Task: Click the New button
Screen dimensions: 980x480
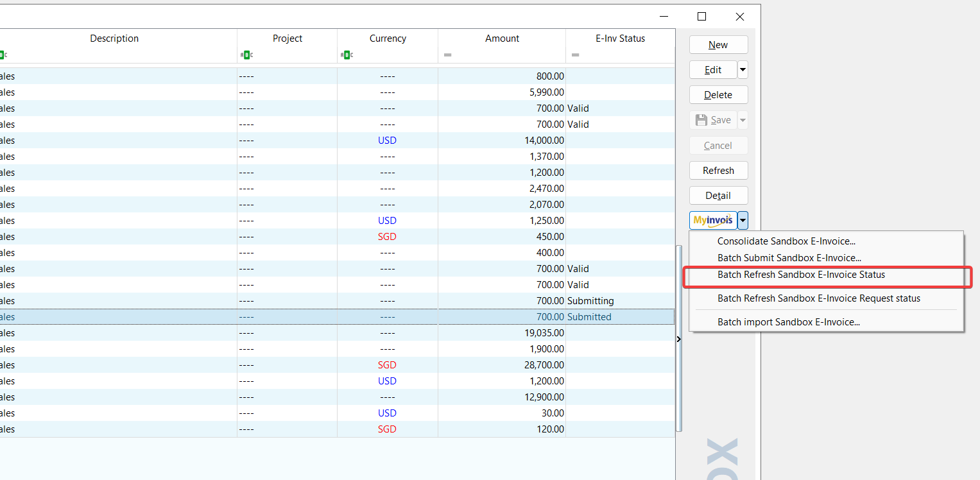Action: coord(718,45)
